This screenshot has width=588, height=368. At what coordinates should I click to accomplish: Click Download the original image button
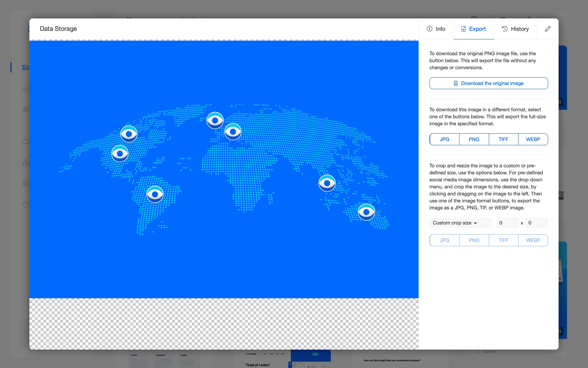point(489,83)
